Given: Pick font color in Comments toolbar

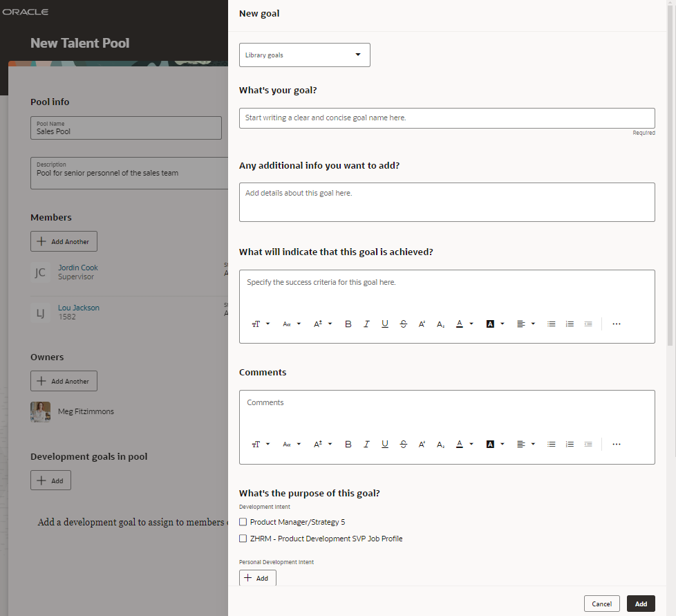Looking at the screenshot, I should 464,444.
